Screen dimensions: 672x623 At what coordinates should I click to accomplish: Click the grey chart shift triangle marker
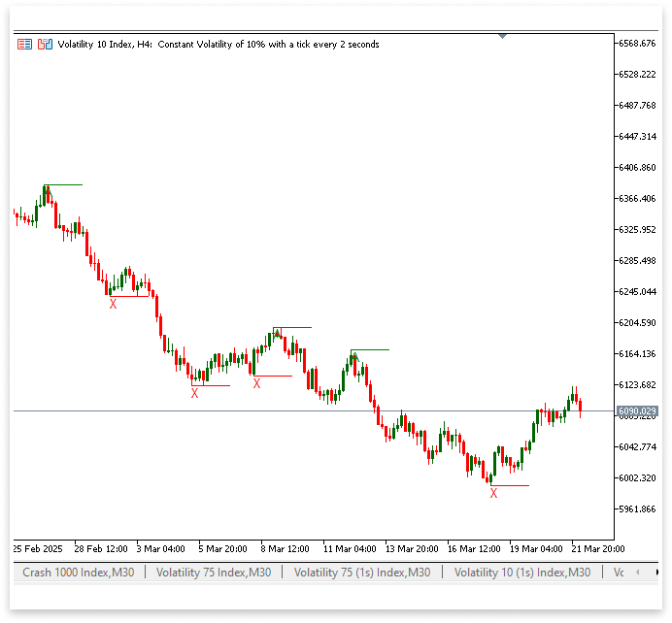click(503, 37)
